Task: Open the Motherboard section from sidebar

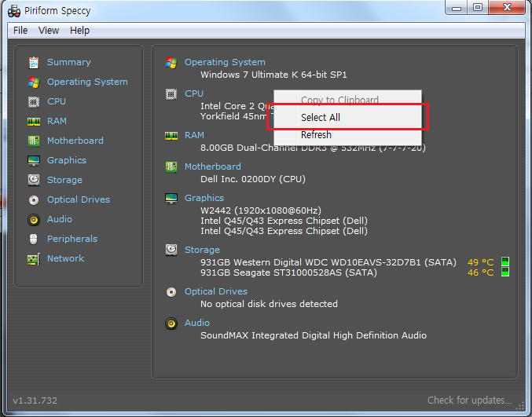Action: [75, 141]
